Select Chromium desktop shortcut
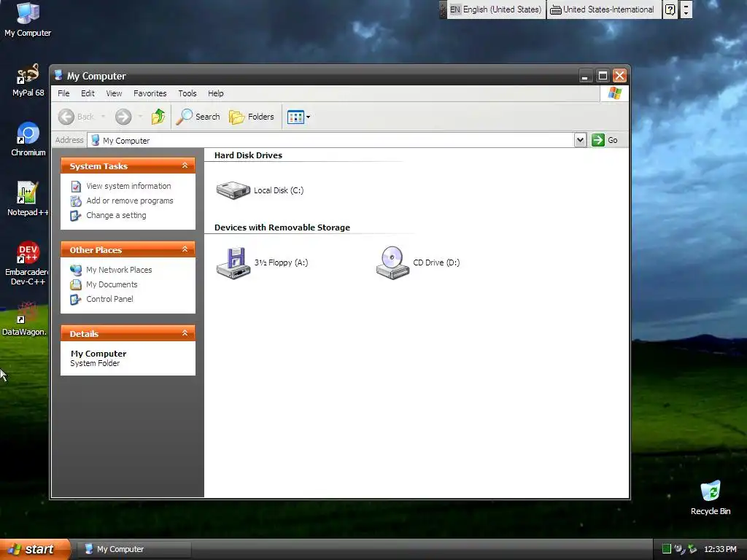Image resolution: width=747 pixels, height=560 pixels. tap(28, 139)
